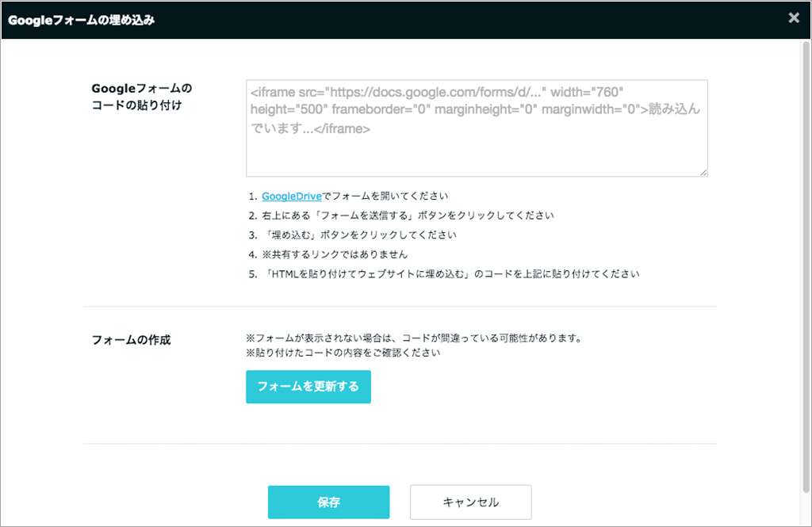Image resolution: width=812 pixels, height=527 pixels.
Task: Click the iframe code textarea
Action: 477,128
